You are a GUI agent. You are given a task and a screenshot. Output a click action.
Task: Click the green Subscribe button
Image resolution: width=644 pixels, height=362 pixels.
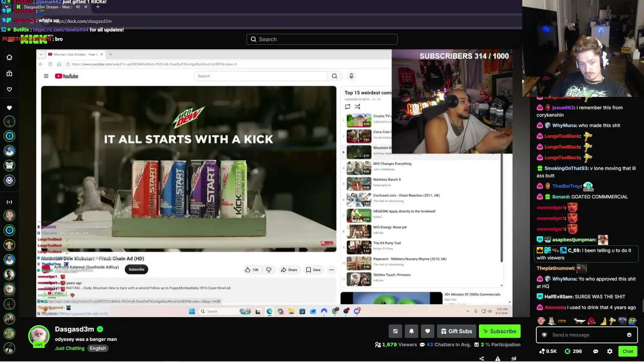pyautogui.click(x=499, y=331)
